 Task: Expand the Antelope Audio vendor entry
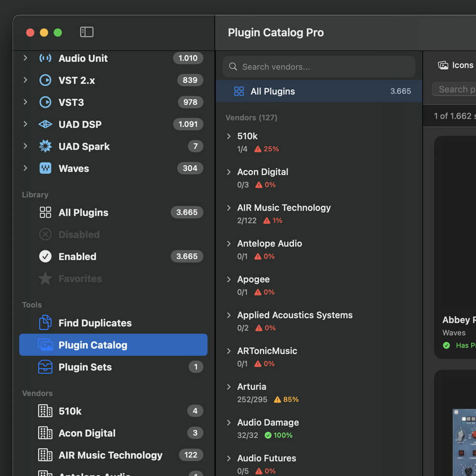229,244
